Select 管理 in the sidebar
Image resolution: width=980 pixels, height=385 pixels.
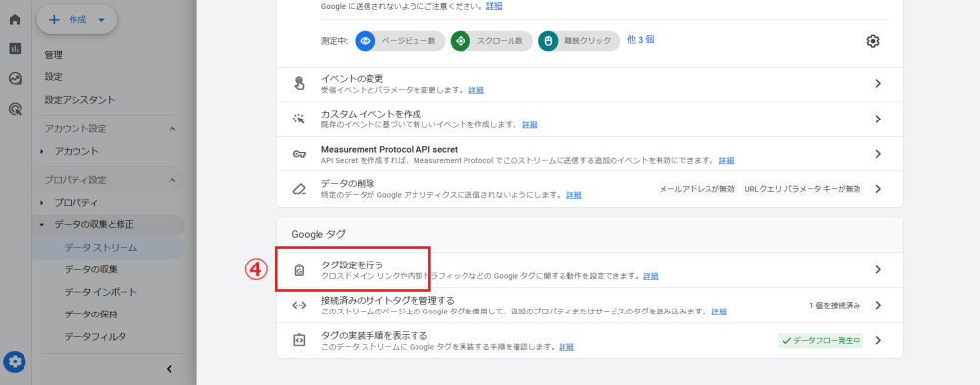54,55
